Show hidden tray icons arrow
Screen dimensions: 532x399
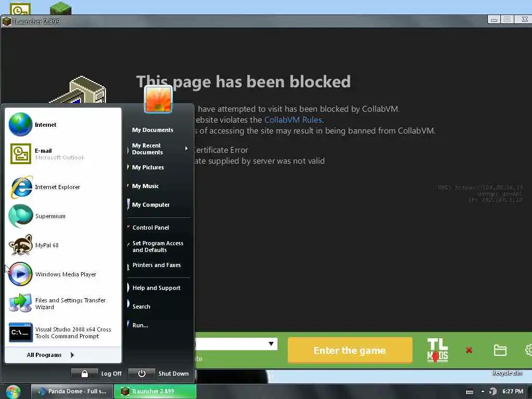pyautogui.click(x=483, y=391)
